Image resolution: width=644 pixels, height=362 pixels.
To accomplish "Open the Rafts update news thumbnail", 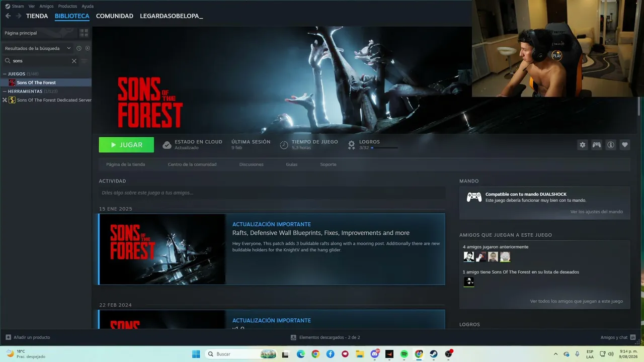I will [163, 249].
